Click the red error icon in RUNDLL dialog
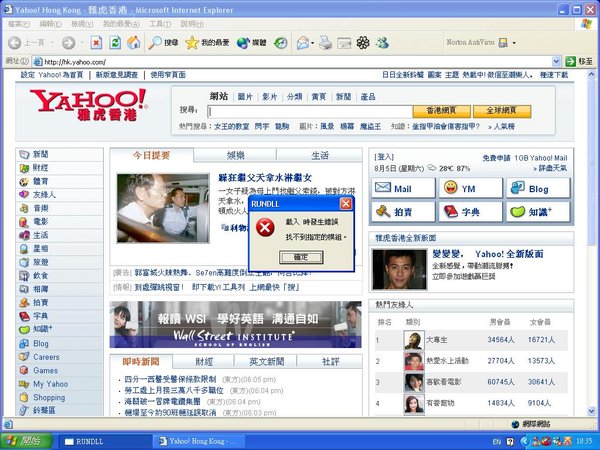The height and width of the screenshot is (450, 600). tap(265, 228)
